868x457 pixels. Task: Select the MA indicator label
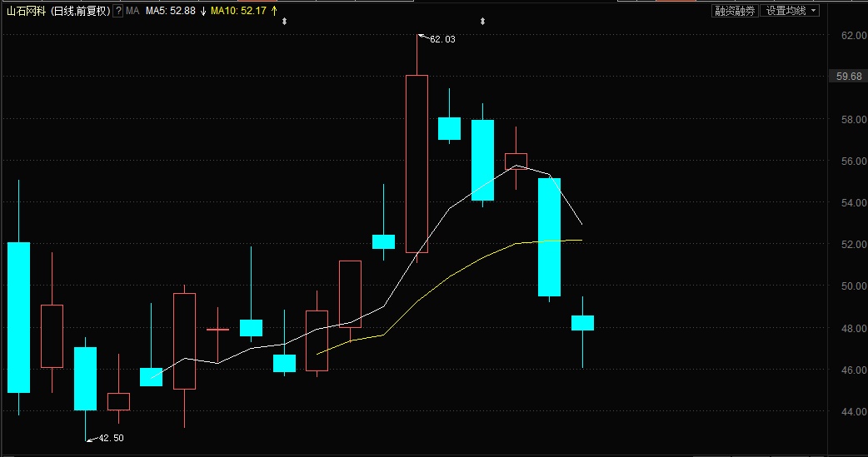(132, 11)
